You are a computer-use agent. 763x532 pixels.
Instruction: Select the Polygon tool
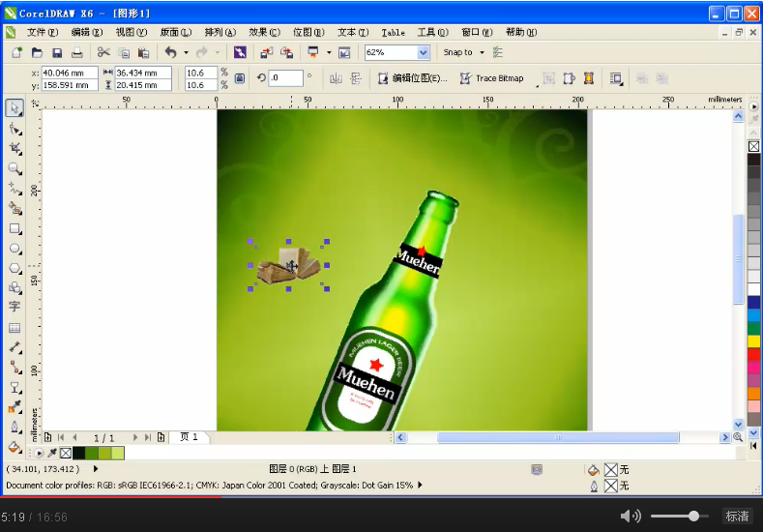point(15,268)
